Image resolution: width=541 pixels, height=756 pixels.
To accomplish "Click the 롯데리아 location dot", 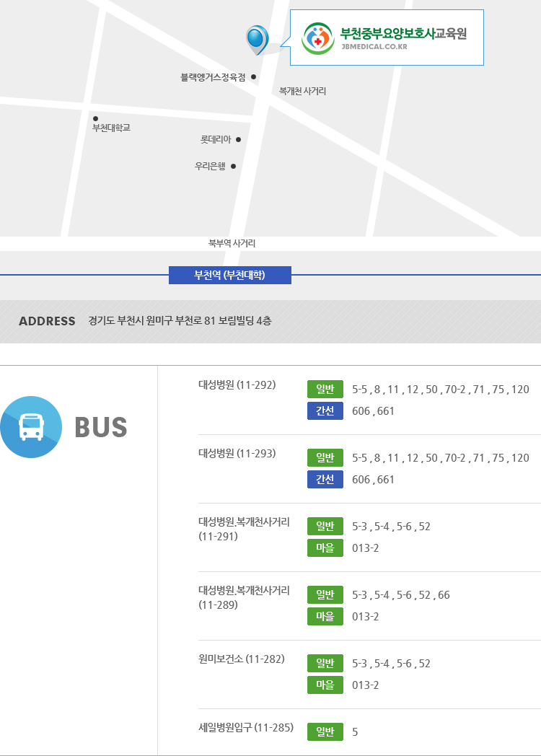I will pyautogui.click(x=238, y=140).
